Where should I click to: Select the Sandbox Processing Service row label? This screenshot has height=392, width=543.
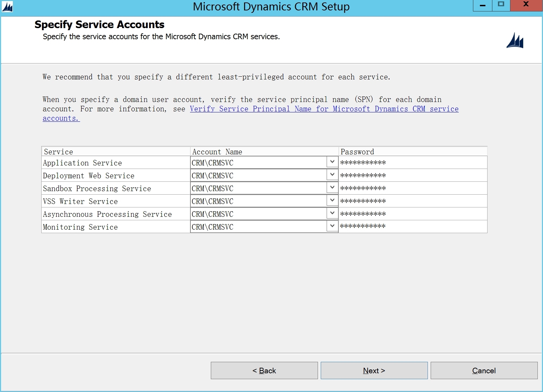tap(97, 188)
